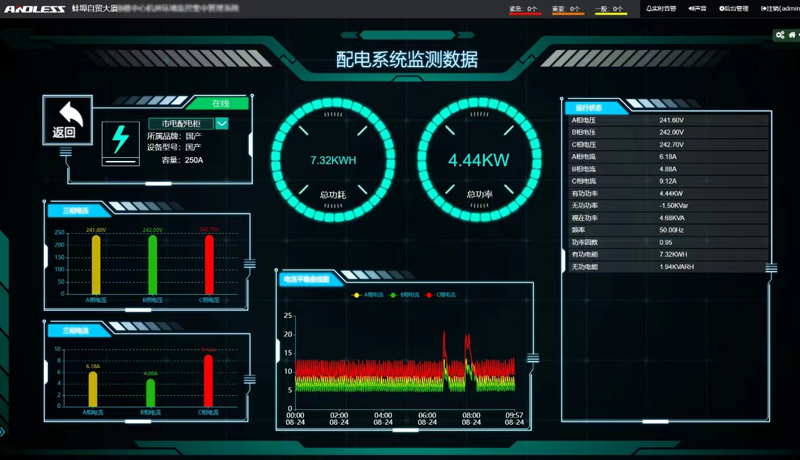
Task: Click the 紧急 urgent alarm counter
Action: coord(524,9)
